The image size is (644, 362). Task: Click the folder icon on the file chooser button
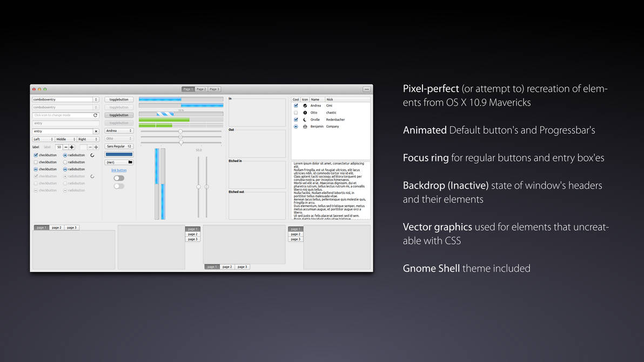pyautogui.click(x=130, y=163)
